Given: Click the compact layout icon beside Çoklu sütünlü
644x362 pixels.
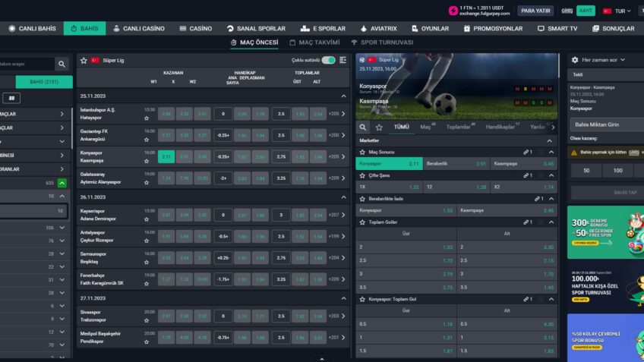Looking at the screenshot, I should tap(343, 60).
